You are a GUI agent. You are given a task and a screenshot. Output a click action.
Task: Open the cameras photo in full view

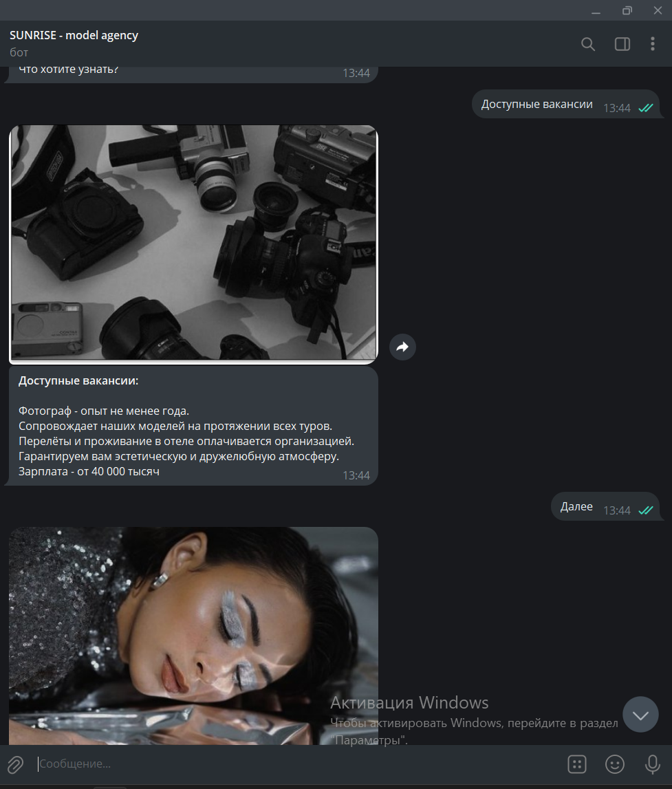click(x=193, y=244)
